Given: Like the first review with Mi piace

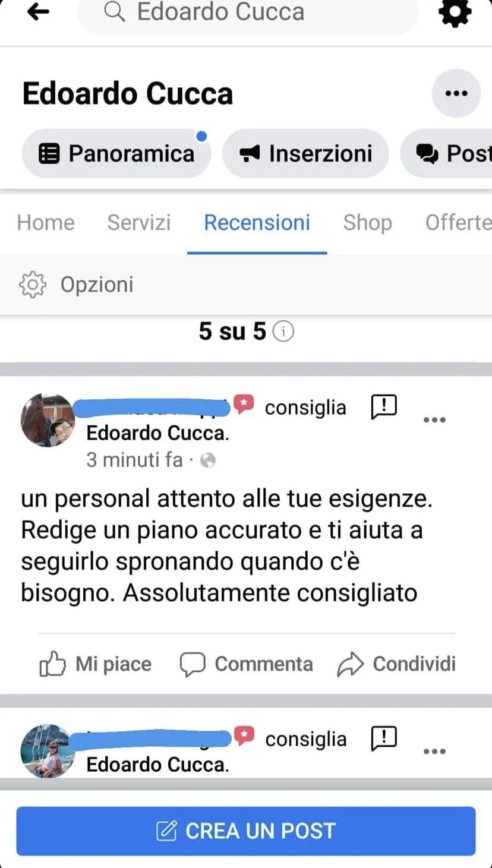Looking at the screenshot, I should point(95,664).
